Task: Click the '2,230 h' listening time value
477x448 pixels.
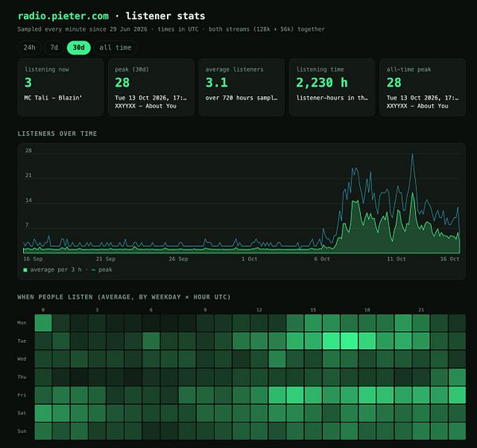Action: click(322, 83)
